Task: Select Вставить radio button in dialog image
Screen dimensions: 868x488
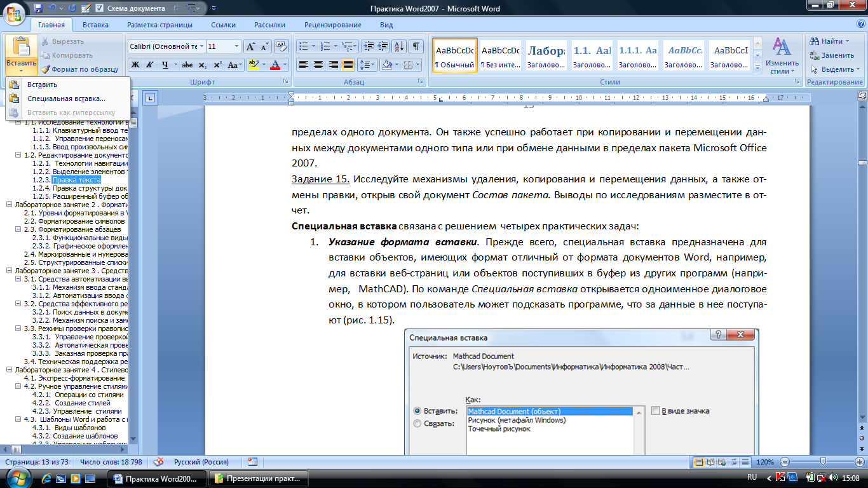Action: (x=417, y=411)
